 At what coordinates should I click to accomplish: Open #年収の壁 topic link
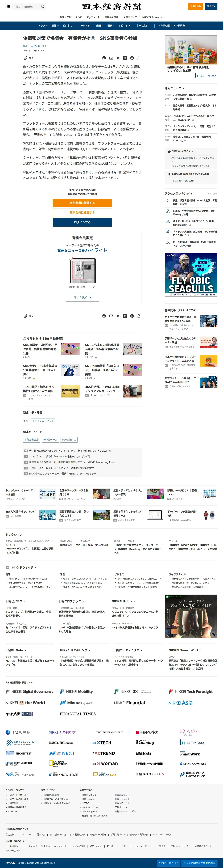pyautogui.click(x=164, y=26)
